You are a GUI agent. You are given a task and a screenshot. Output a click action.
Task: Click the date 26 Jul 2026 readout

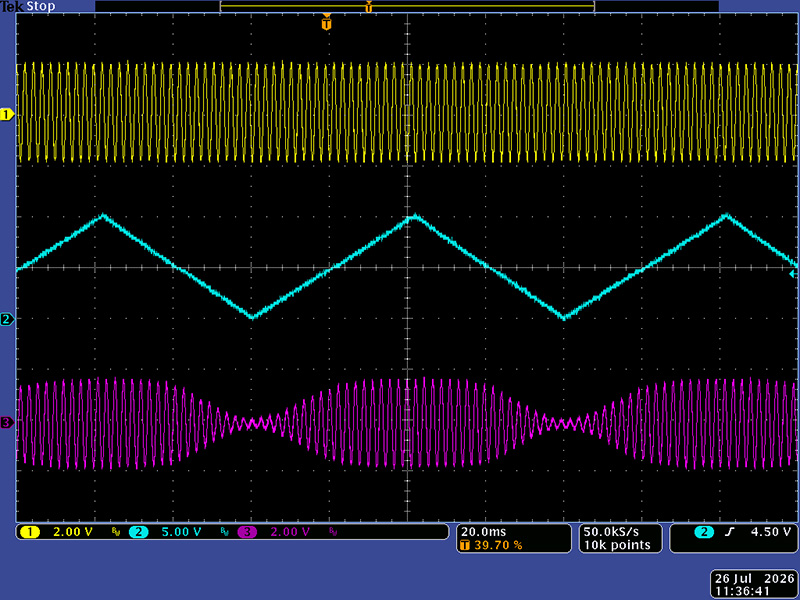tap(755, 579)
